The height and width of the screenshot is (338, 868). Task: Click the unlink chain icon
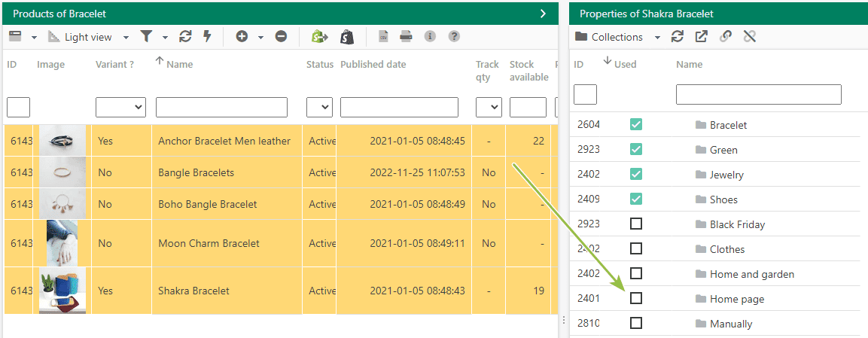(750, 37)
